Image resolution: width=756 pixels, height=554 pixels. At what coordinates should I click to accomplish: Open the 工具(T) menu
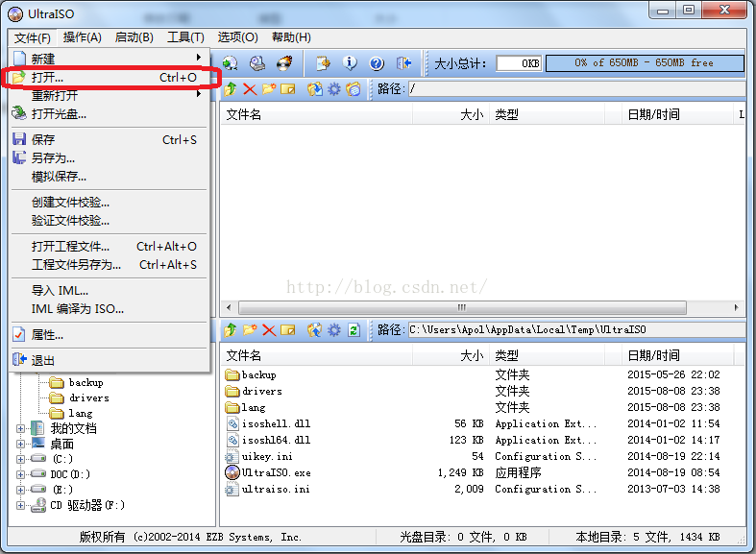pos(185,37)
